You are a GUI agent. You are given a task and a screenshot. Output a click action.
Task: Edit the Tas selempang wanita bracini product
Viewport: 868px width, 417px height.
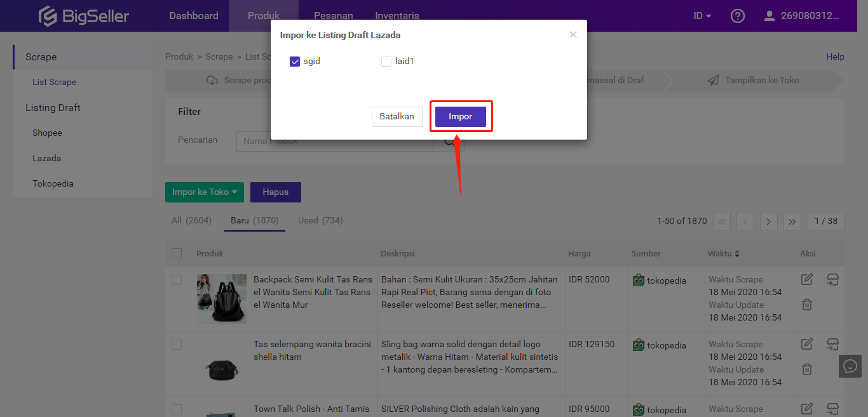pyautogui.click(x=807, y=344)
